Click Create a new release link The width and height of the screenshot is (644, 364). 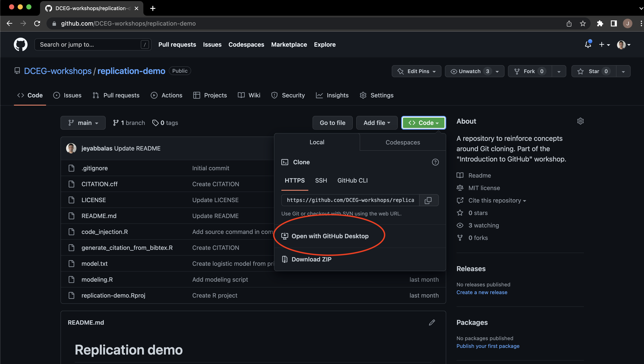[x=482, y=292]
